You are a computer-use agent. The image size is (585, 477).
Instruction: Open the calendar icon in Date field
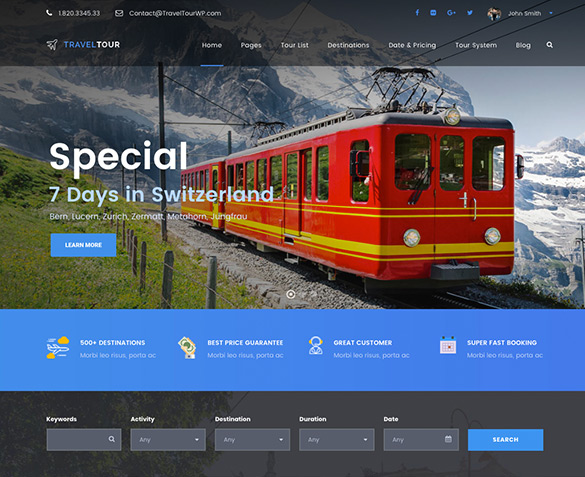(448, 439)
